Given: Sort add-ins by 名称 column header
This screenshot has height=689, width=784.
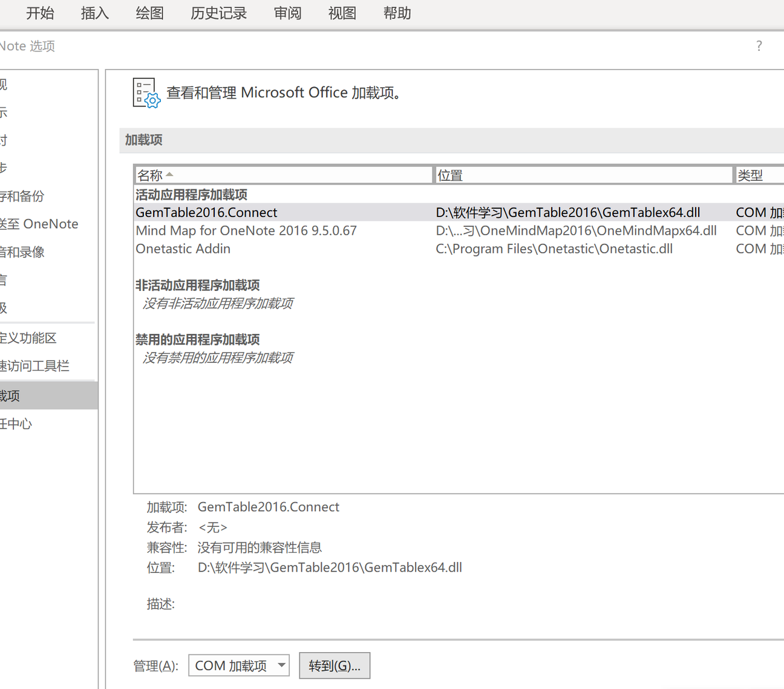Looking at the screenshot, I should click(x=283, y=175).
